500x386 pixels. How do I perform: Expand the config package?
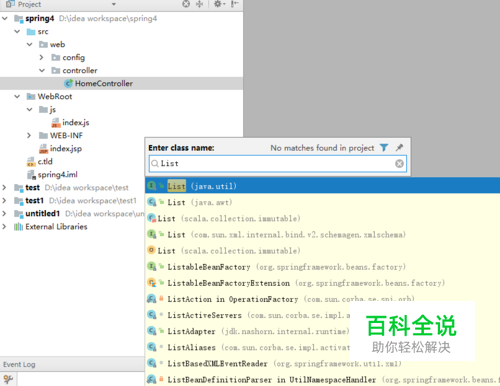tap(41, 57)
